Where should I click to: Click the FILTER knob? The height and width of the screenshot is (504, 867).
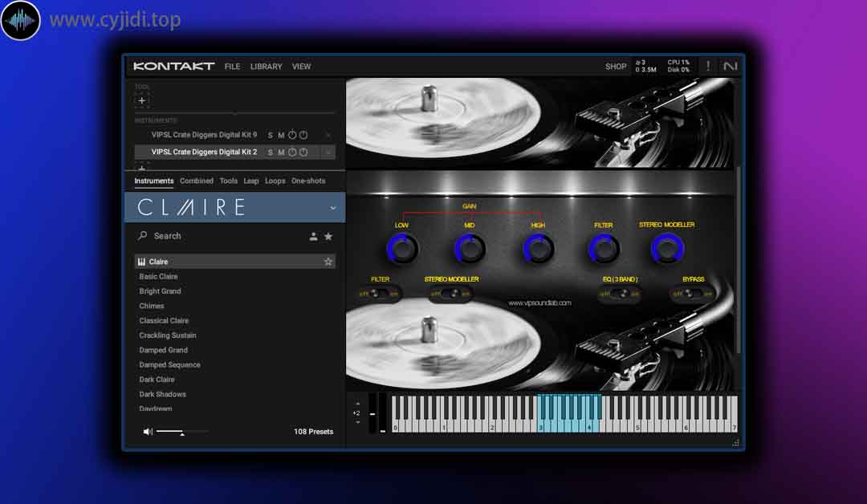[603, 249]
